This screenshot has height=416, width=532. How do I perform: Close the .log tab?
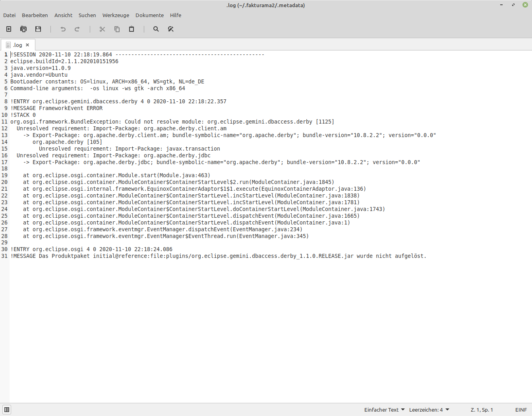(x=27, y=45)
